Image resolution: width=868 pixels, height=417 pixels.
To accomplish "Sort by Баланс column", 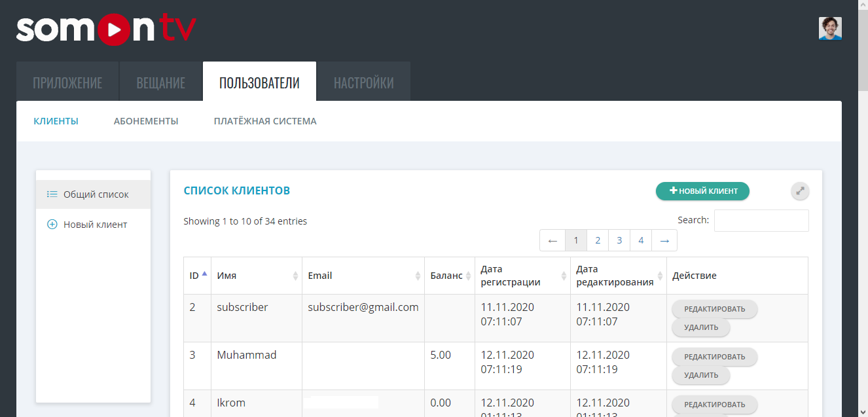I will coord(449,276).
